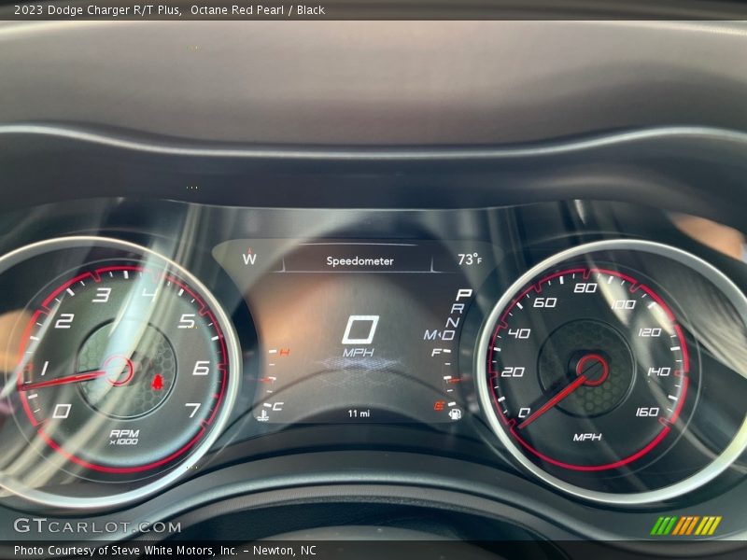747x560 pixels.
Task: Click the red E on fuel gauge
Action: (x=435, y=405)
